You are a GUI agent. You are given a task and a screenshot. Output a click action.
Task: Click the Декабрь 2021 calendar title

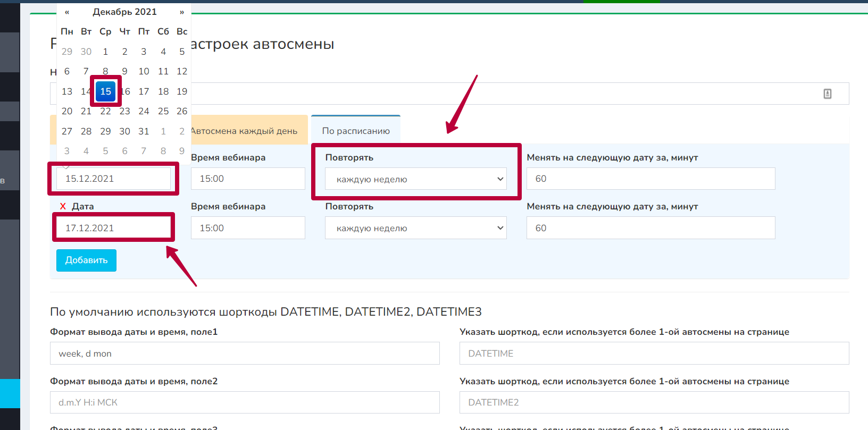point(124,12)
